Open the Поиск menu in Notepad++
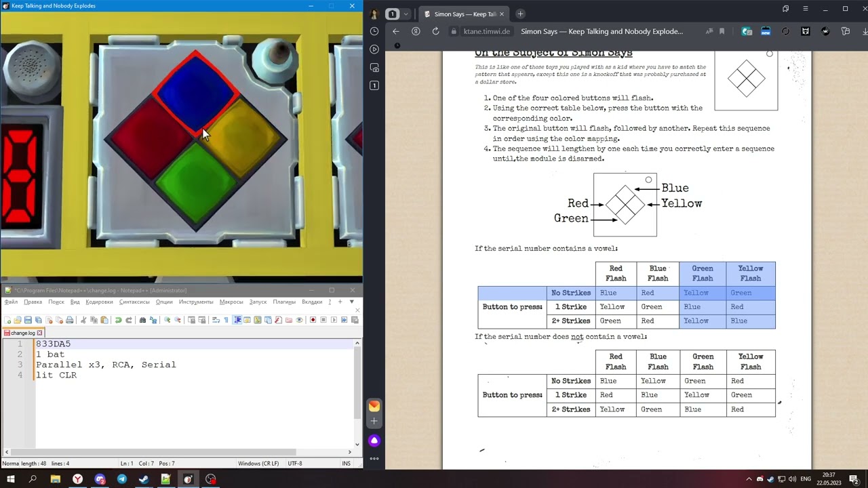868x488 pixels. 56,302
